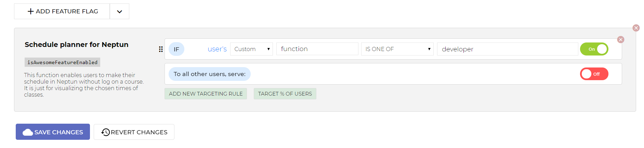Click the "function" attribute name field
Screen dimensions: 644x148
coord(317,49)
